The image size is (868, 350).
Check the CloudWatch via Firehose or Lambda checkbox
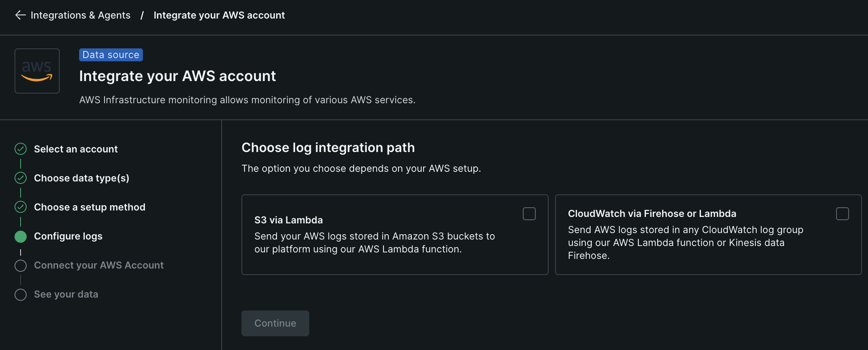842,214
